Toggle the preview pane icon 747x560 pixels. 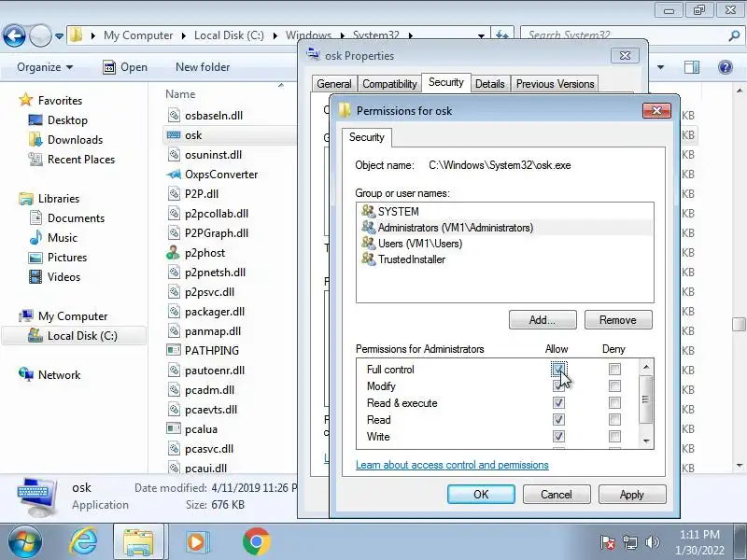coord(691,67)
